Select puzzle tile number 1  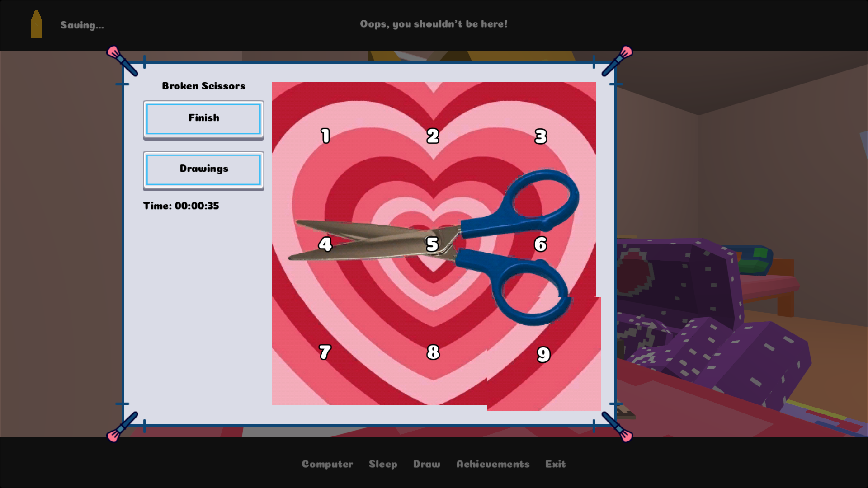[325, 136]
